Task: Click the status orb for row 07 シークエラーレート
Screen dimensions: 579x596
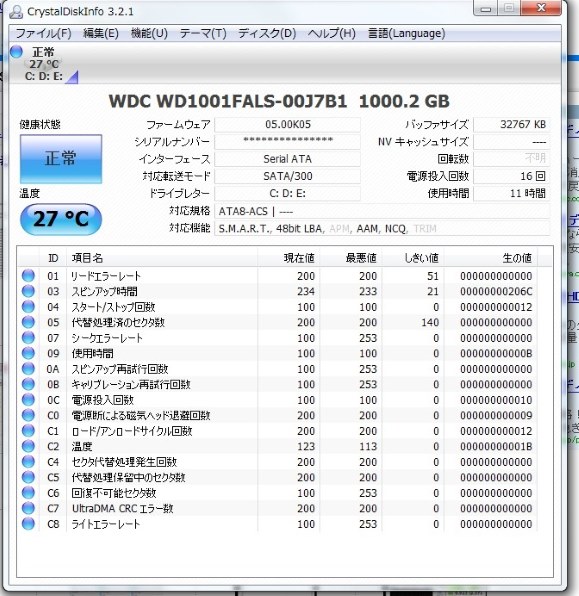Action: tap(28, 338)
